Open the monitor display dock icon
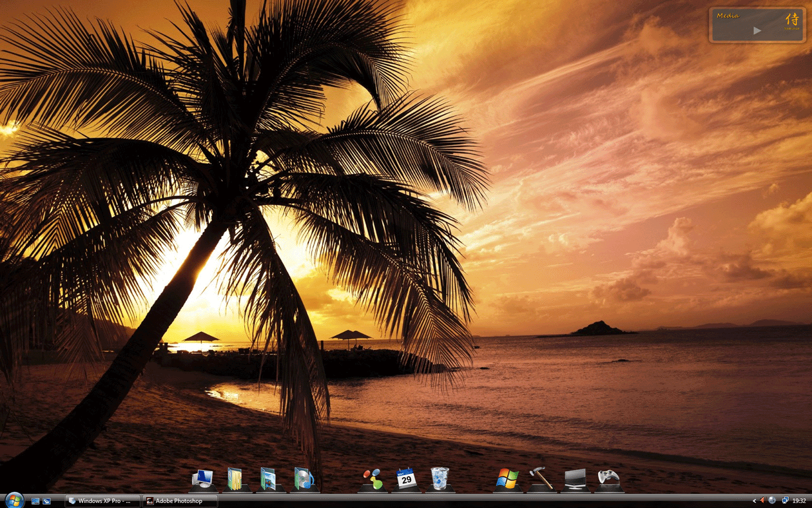 click(x=575, y=479)
